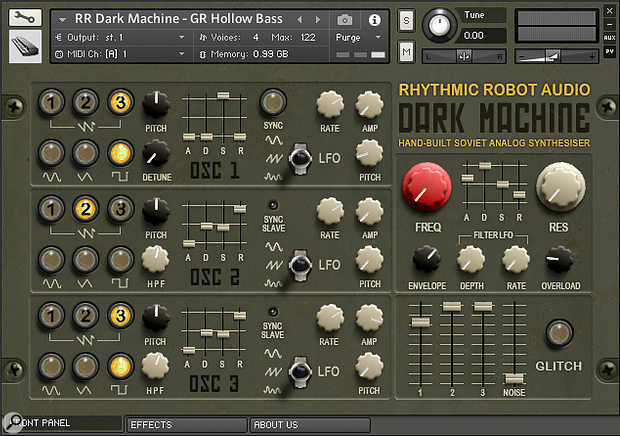Click the red filter FREQ knob
The height and width of the screenshot is (436, 620).
point(427,187)
